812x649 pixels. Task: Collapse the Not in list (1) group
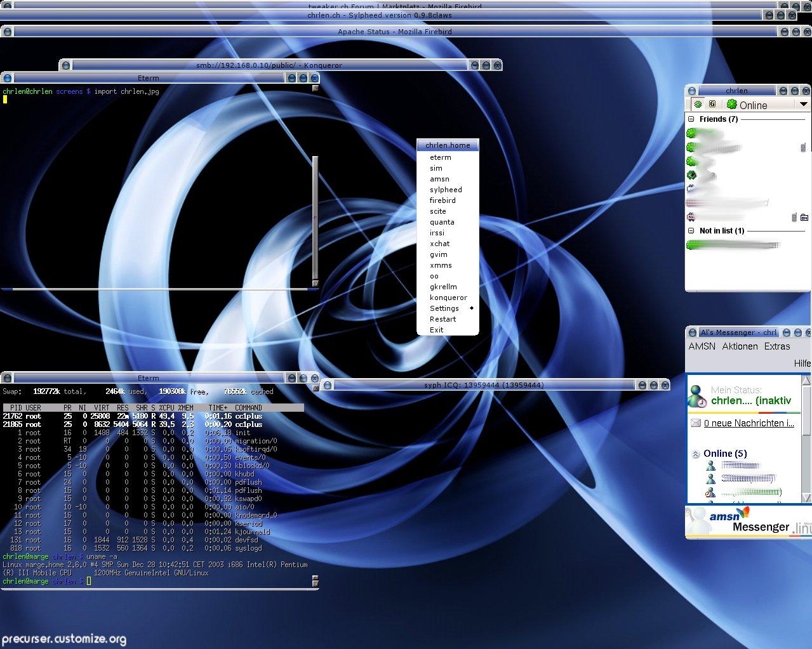coord(691,231)
